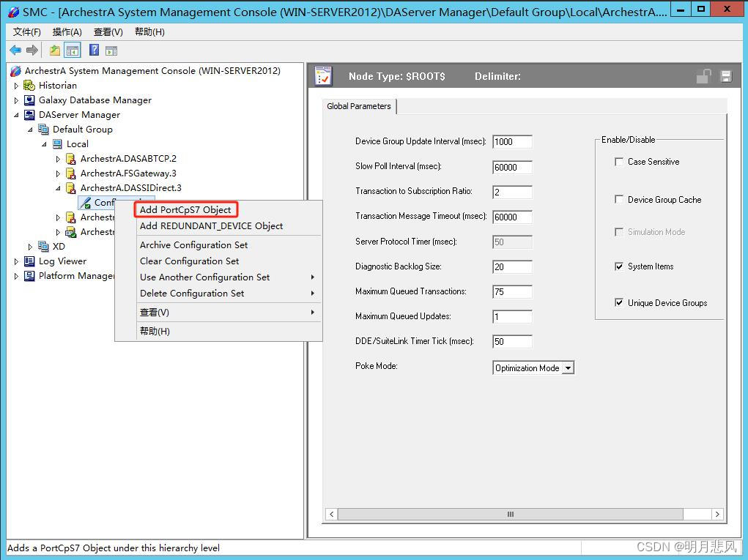This screenshot has width=748, height=560.
Task: Click the Simulation Mode checkbox
Action: pyautogui.click(x=619, y=231)
